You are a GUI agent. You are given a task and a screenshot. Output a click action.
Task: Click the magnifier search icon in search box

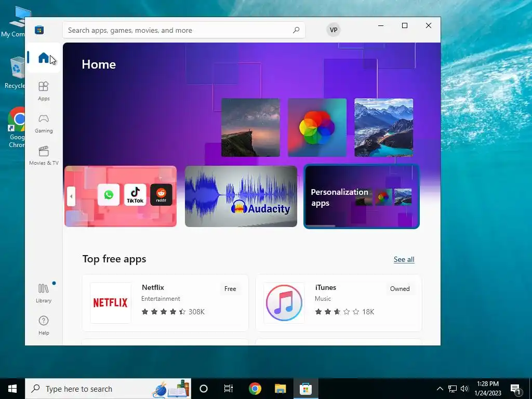[x=296, y=30]
